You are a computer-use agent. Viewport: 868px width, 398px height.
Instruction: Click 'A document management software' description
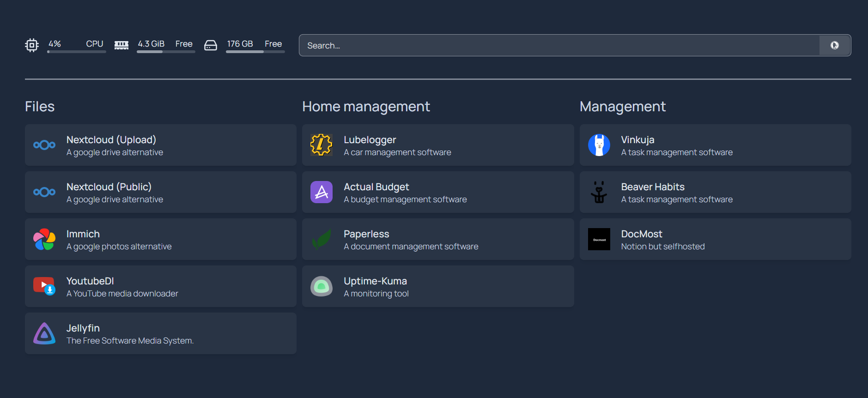[411, 247]
